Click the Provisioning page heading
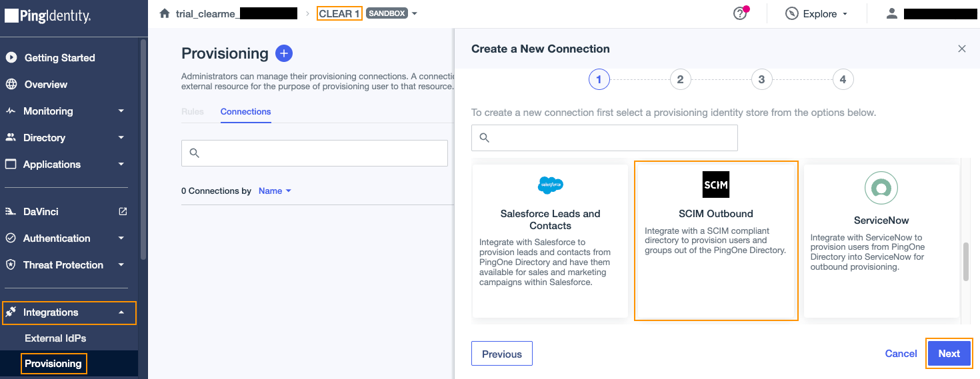This screenshot has width=980, height=379. 225,53
